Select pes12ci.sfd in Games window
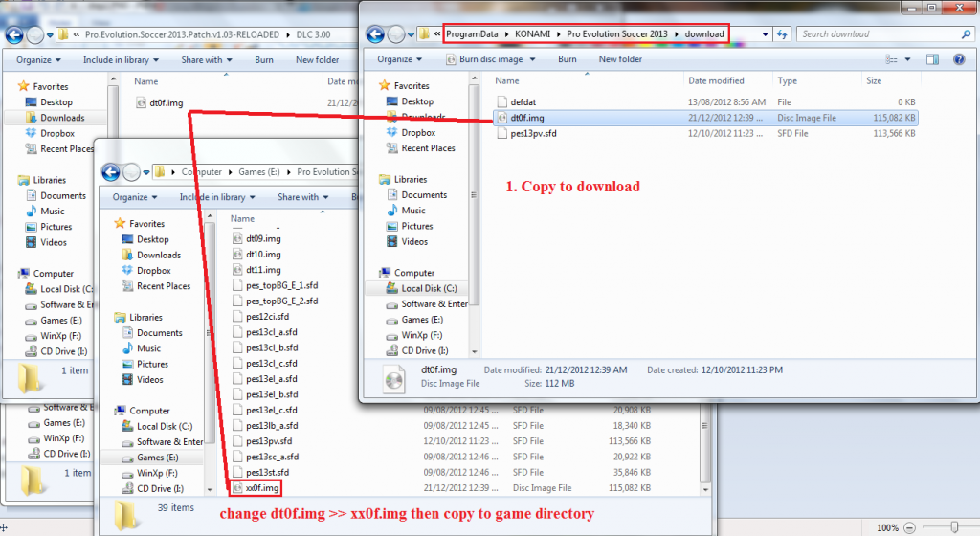The image size is (980, 536). tap(260, 317)
